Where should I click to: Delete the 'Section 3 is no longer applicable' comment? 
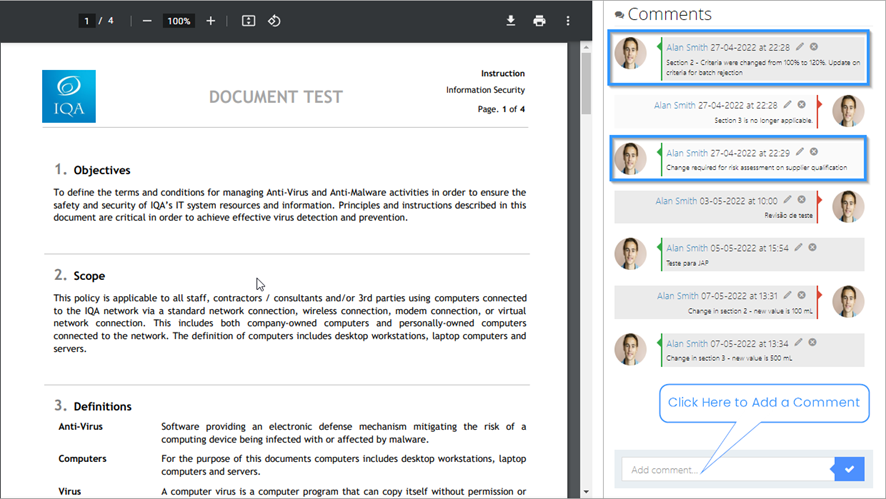tap(801, 105)
